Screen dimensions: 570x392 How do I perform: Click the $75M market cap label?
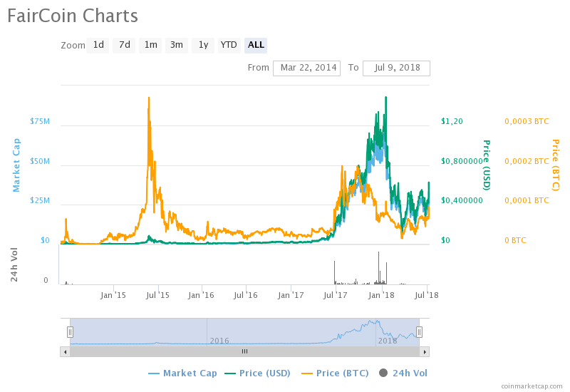(40, 121)
